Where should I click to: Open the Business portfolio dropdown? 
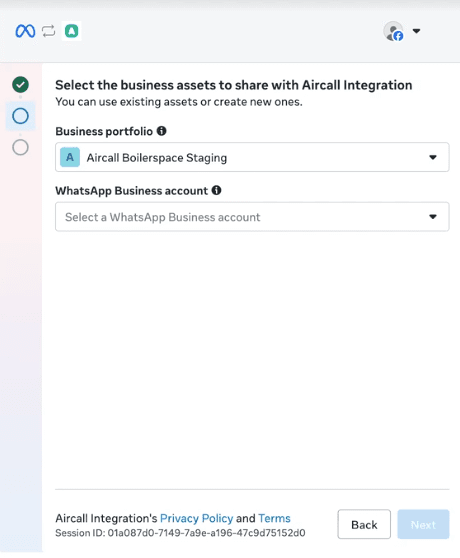(252, 157)
